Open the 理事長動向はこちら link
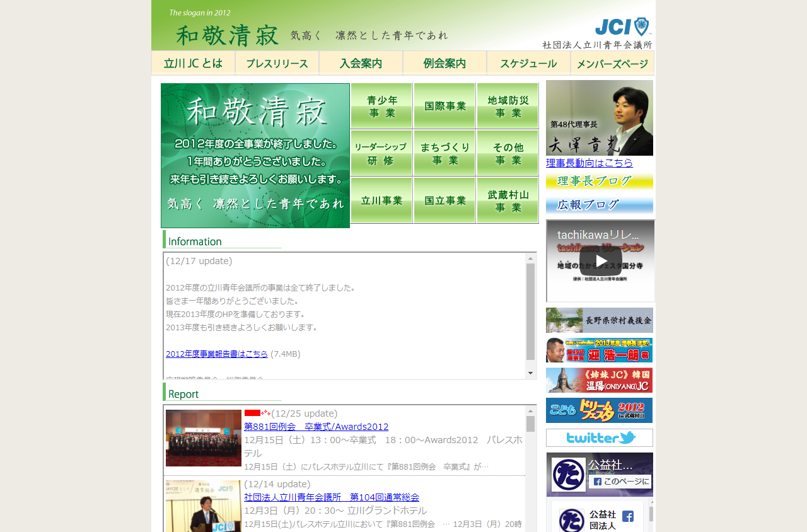 (x=589, y=163)
